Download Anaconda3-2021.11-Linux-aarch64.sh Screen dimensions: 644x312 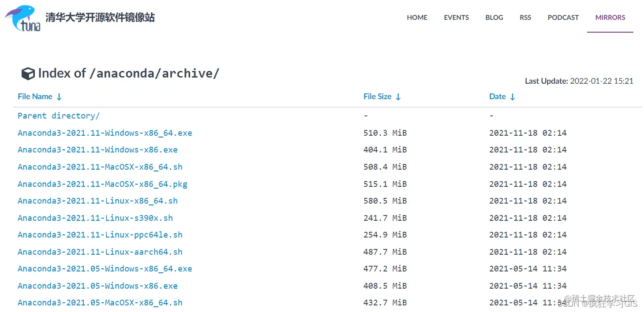[x=100, y=252]
